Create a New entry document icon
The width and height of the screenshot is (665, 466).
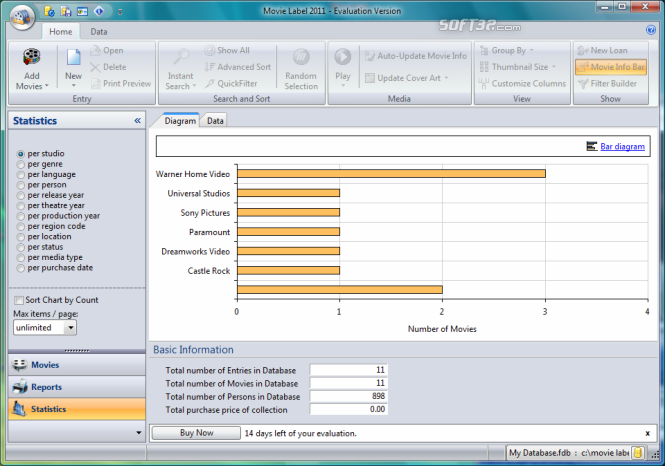coord(73,57)
